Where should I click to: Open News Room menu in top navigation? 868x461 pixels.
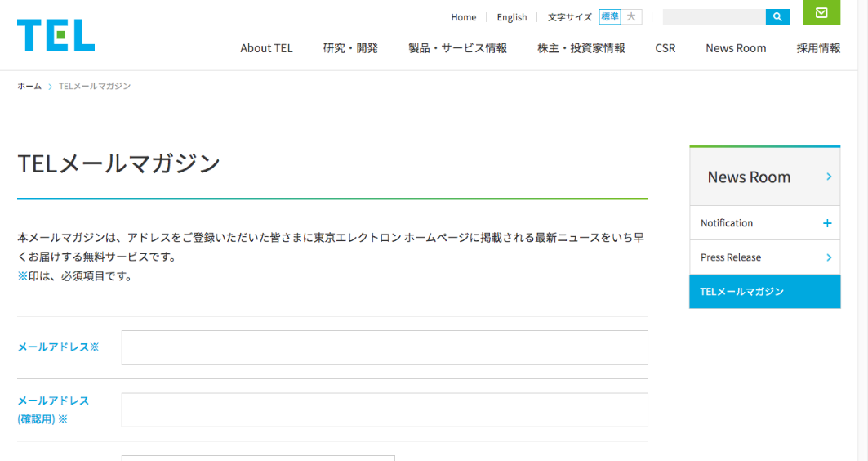tap(736, 48)
